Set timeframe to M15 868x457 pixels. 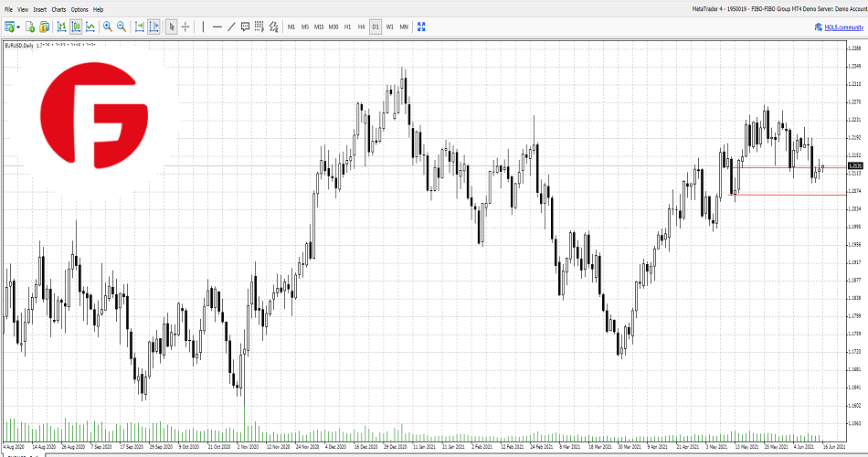click(319, 27)
